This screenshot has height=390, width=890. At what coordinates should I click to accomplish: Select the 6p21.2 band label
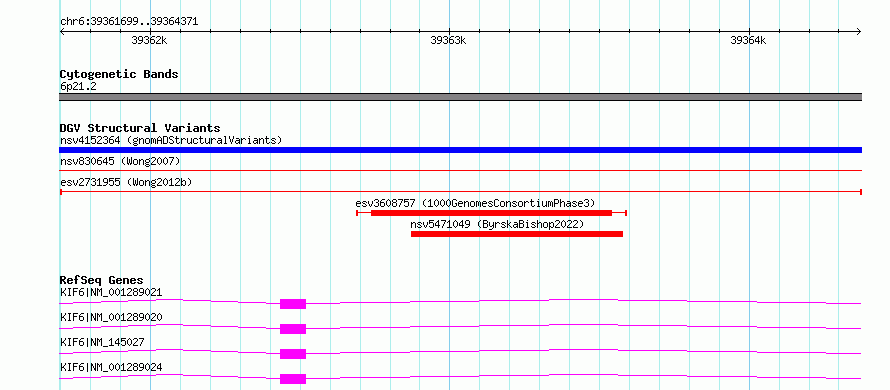78,86
